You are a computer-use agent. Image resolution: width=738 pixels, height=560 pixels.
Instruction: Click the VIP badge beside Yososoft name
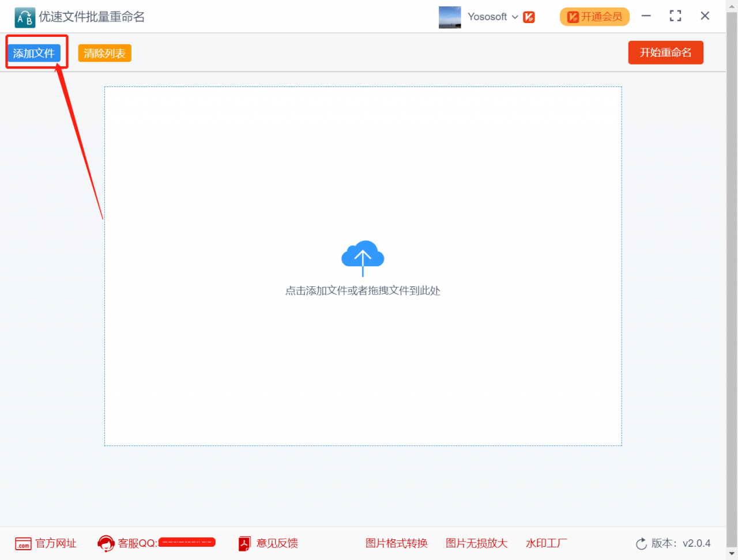pyautogui.click(x=528, y=17)
